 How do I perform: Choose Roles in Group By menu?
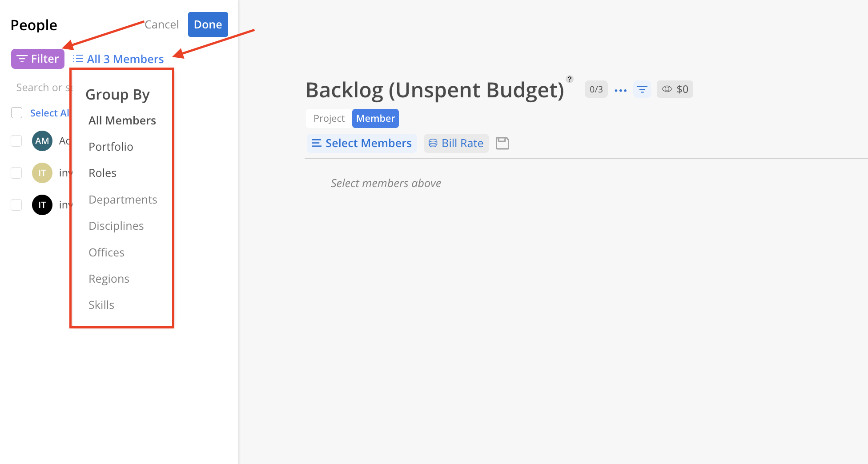coord(102,173)
